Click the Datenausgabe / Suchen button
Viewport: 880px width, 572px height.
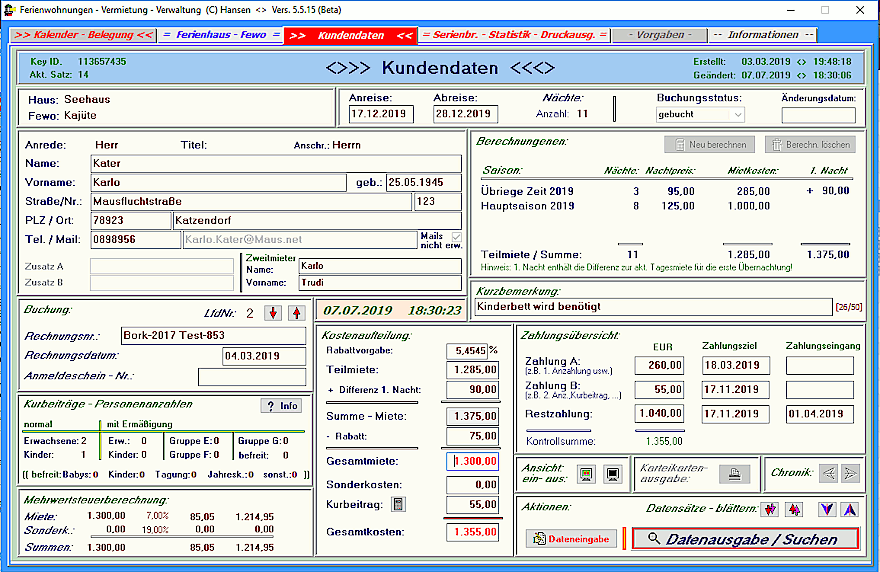(x=745, y=539)
